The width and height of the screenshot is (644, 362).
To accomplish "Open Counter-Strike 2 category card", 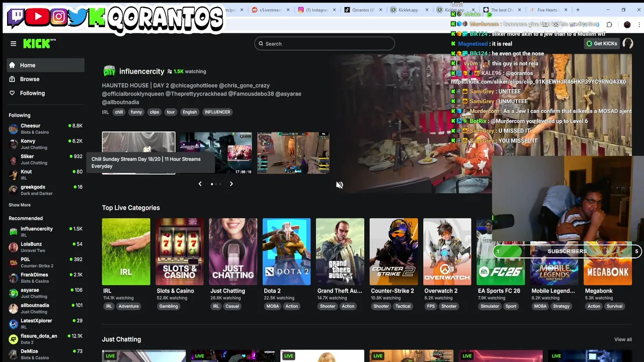I will point(393,251).
